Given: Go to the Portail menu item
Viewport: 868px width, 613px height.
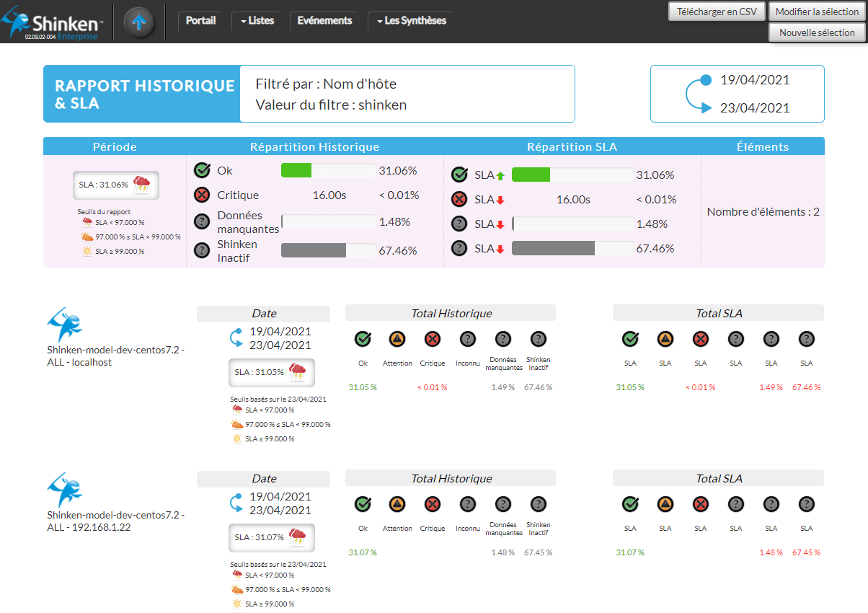Looking at the screenshot, I should coord(200,21).
